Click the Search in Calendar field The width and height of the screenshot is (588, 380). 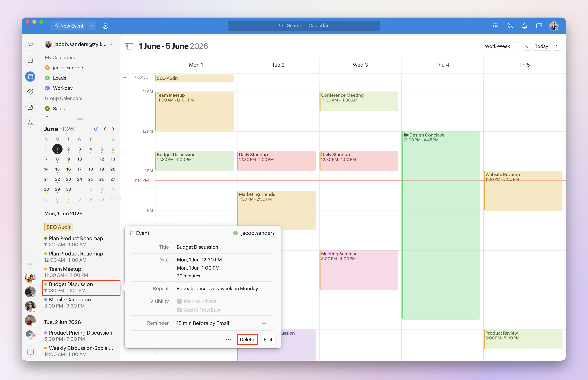304,26
